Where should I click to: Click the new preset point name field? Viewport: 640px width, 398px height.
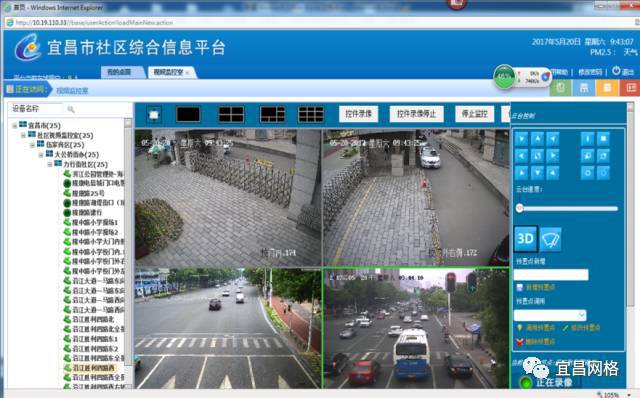coord(551,275)
